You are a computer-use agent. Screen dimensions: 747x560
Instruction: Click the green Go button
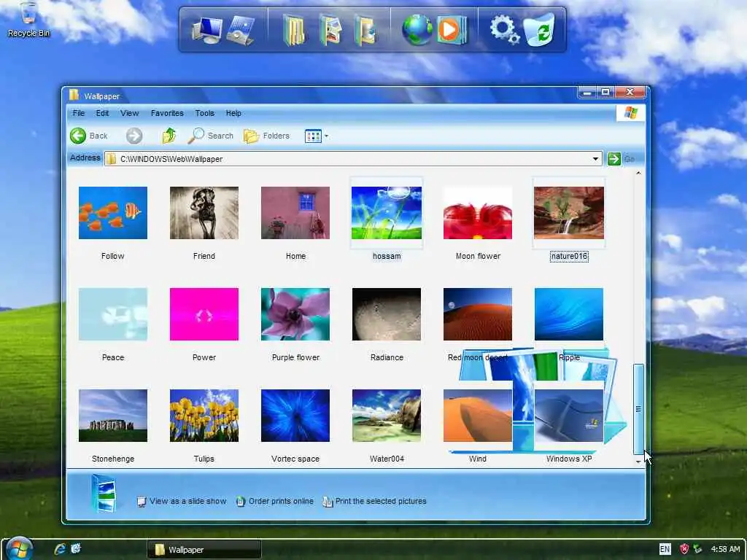pyautogui.click(x=622, y=158)
